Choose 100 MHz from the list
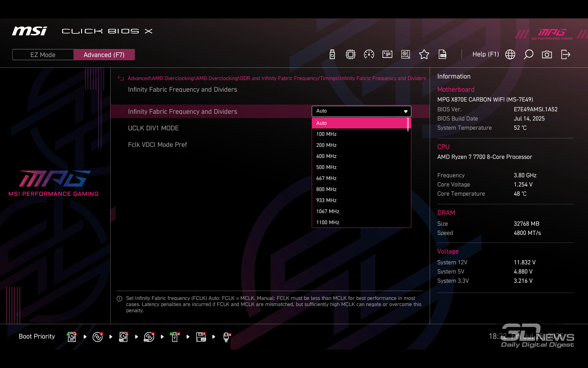Screen dimensions: 588x368 (x=360, y=134)
